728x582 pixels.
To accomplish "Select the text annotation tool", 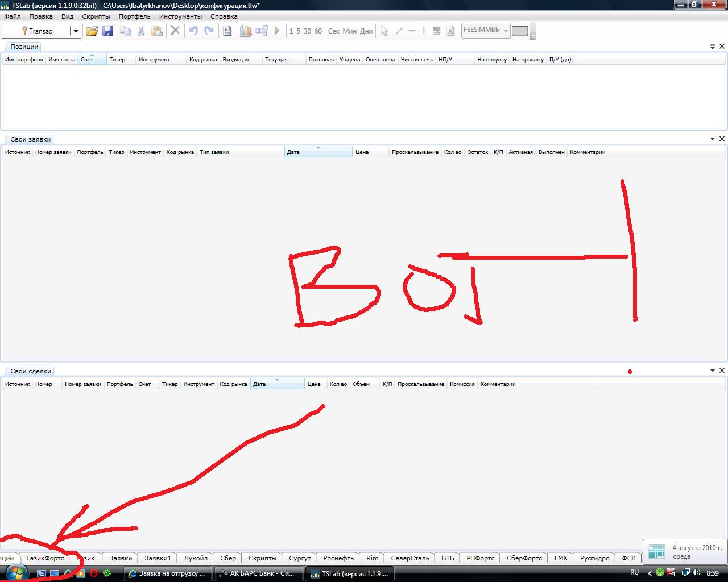I will (x=450, y=31).
